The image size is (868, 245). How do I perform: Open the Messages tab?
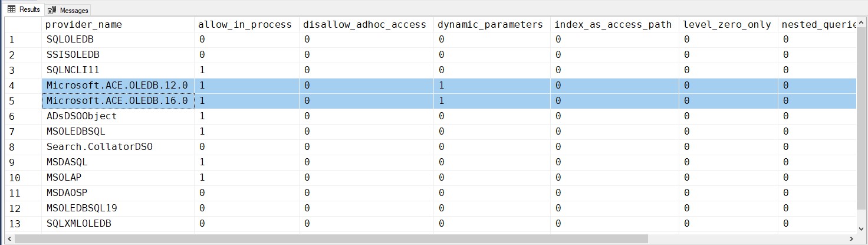pos(68,10)
